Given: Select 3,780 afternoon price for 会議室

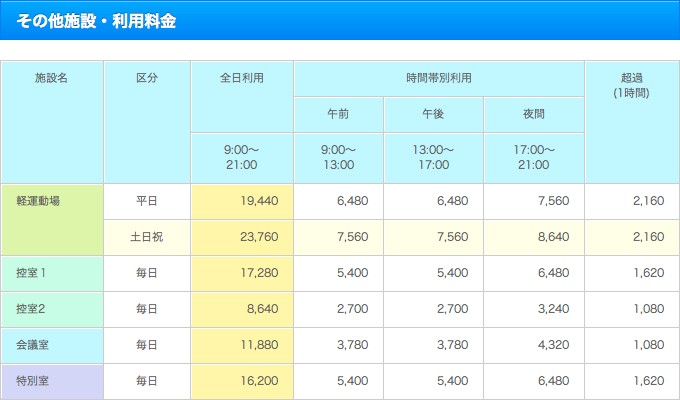Looking at the screenshot, I should tap(433, 345).
